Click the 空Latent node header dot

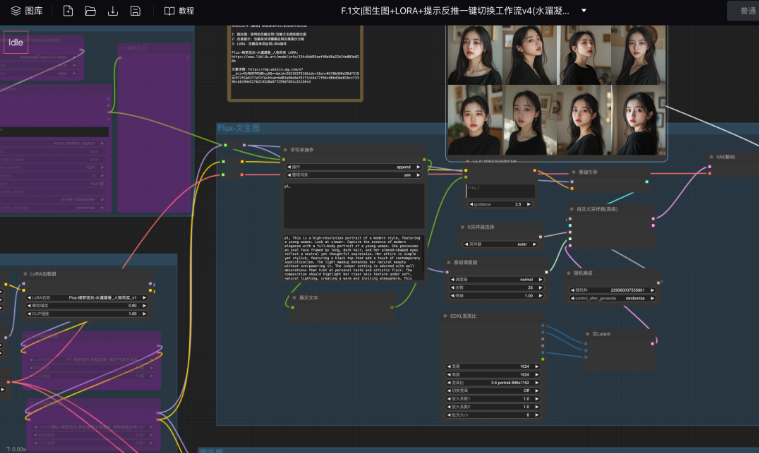tap(588, 334)
